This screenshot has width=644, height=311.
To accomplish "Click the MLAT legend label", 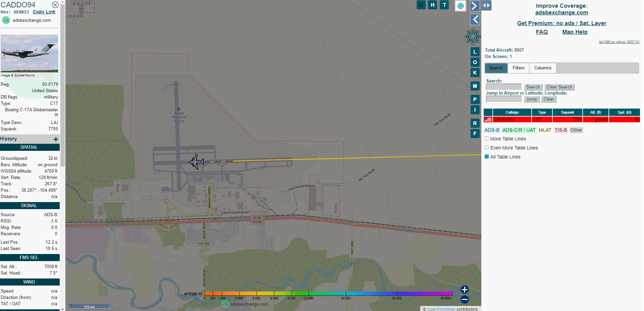I will [x=545, y=130].
